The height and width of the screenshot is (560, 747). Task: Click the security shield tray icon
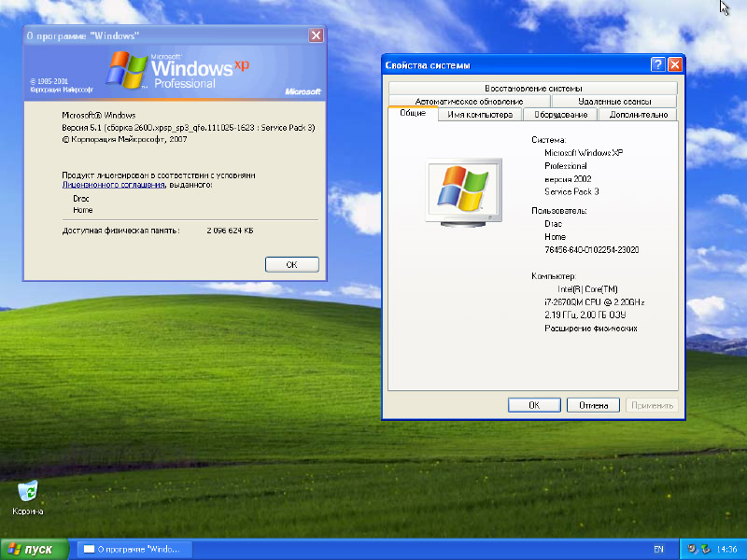point(692,549)
